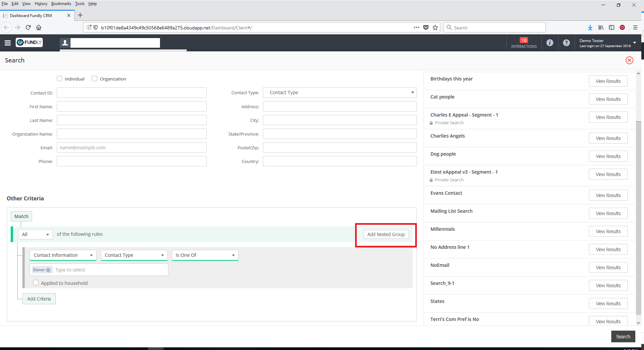The width and height of the screenshot is (644, 350).
Task: Close the Search panel with red X
Action: (629, 60)
